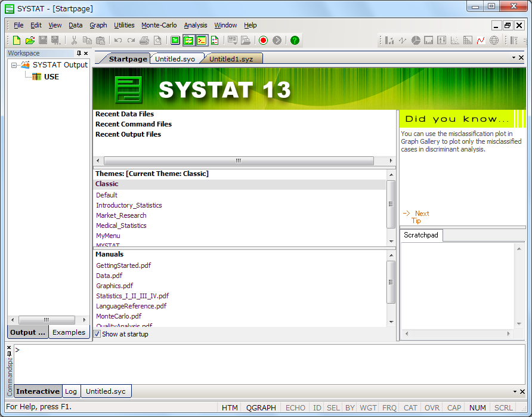
Task: Toggle the Commandspace pane toolbar icon
Action: tap(202, 41)
